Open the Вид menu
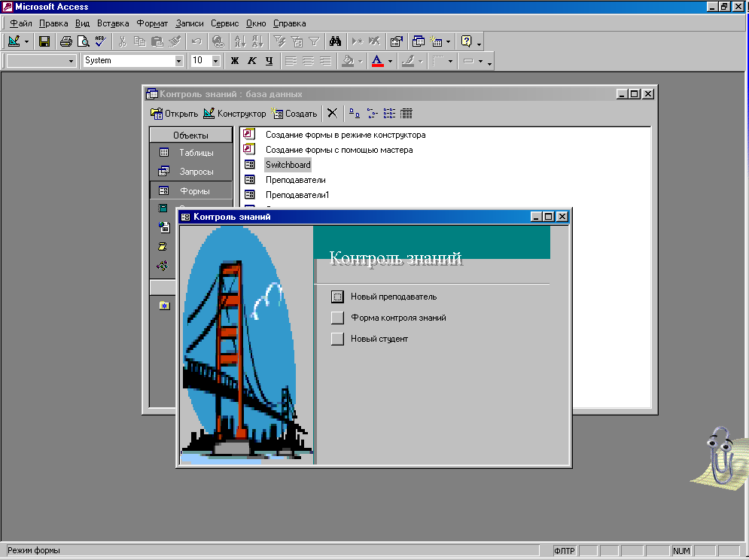This screenshot has height=560, width=749. tap(82, 23)
